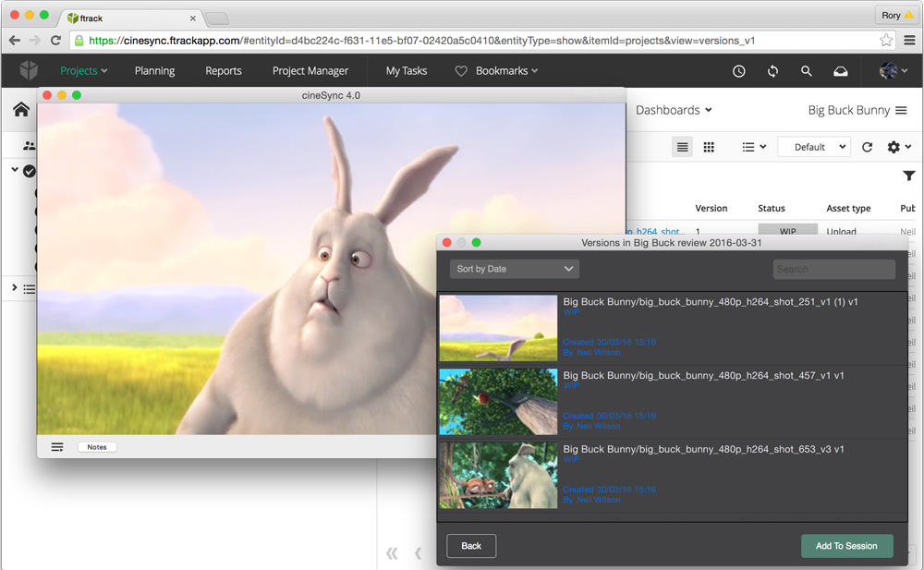Image resolution: width=924 pixels, height=570 pixels.
Task: Open a new browser tab
Action: click(217, 18)
